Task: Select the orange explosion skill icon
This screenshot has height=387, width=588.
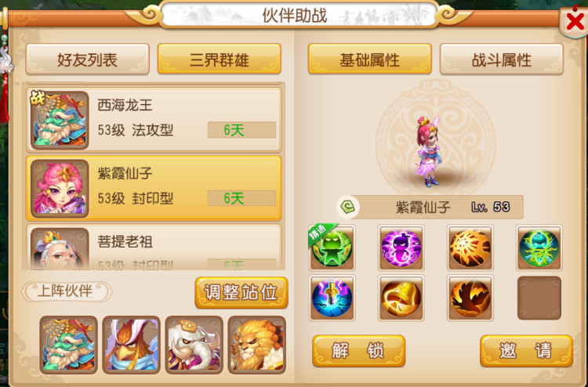Action: point(470,248)
